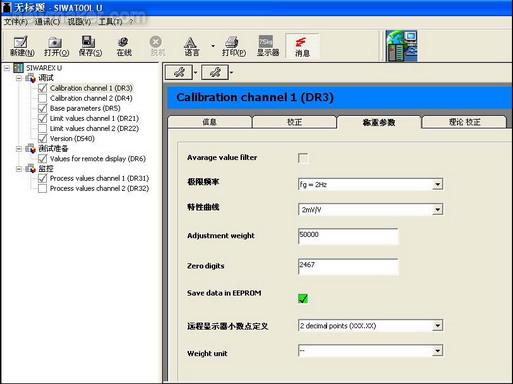
Task: Open the 2 decimal points dropdown
Action: 438,326
